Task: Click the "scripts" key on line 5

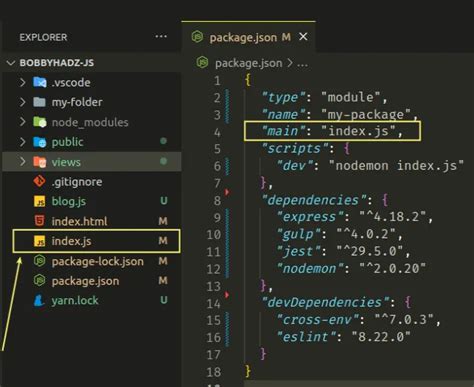Action: 295,149
